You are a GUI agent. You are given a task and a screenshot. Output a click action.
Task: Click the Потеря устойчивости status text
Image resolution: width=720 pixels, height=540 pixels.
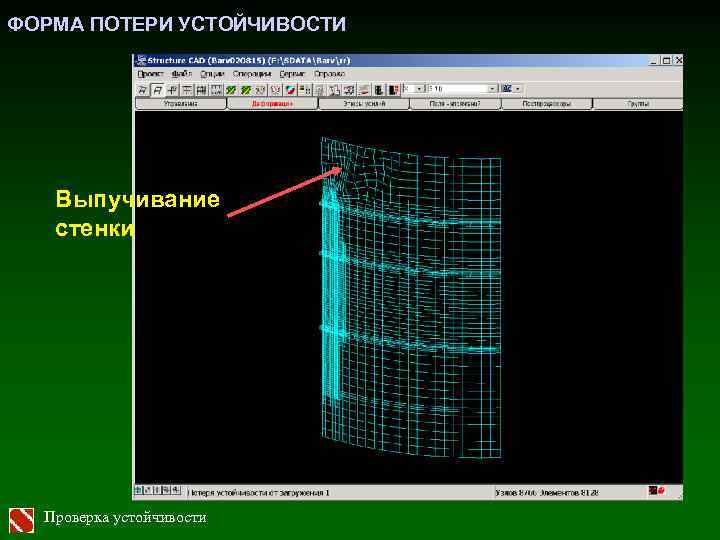(259, 493)
